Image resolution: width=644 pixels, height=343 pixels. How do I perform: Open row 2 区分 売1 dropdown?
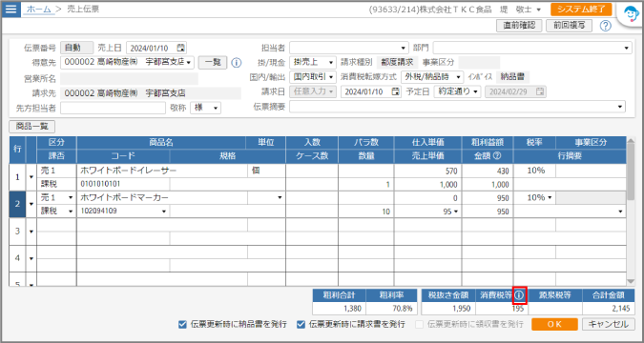[x=71, y=198]
